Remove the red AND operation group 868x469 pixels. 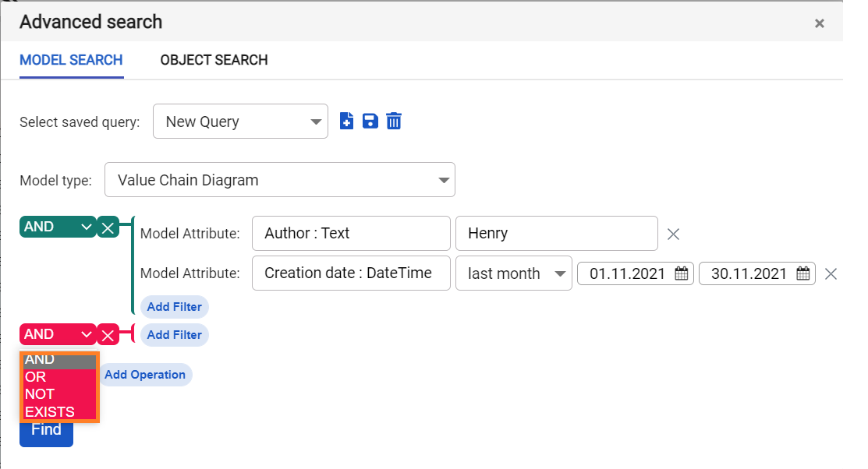click(108, 334)
